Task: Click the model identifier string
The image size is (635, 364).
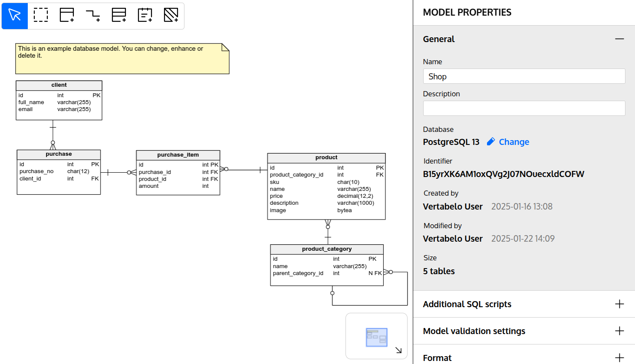Action: [x=503, y=174]
